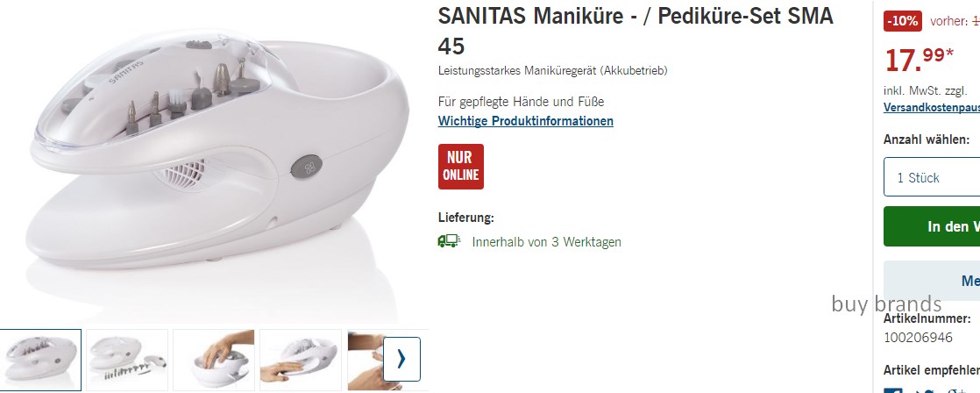Viewport: 980px width, 393px height.
Task: Click the next thumbnails chevron arrow
Action: [x=401, y=359]
